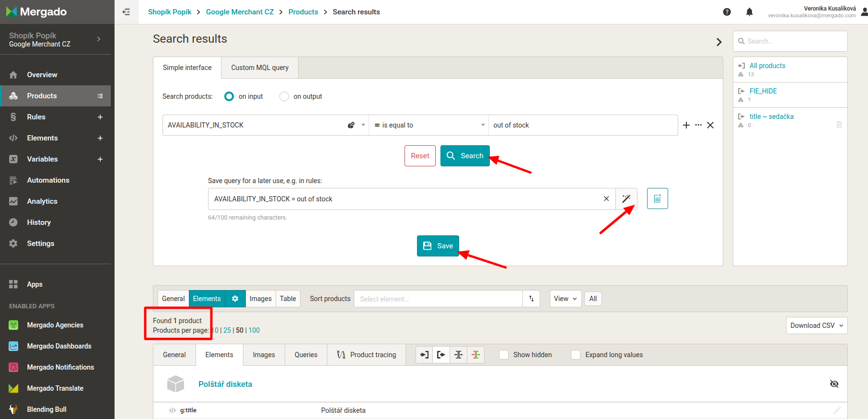Add a new rule with plus icon

tap(100, 117)
